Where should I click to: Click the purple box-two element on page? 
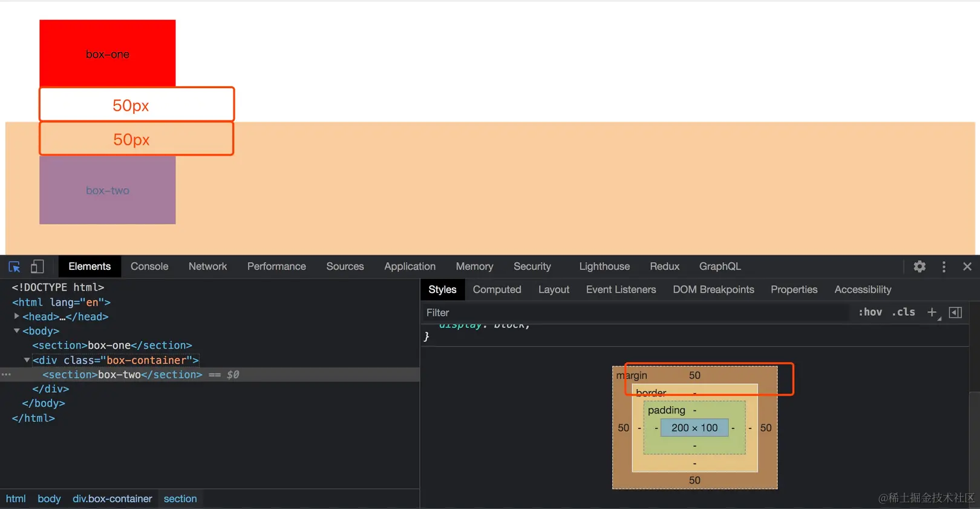[108, 190]
